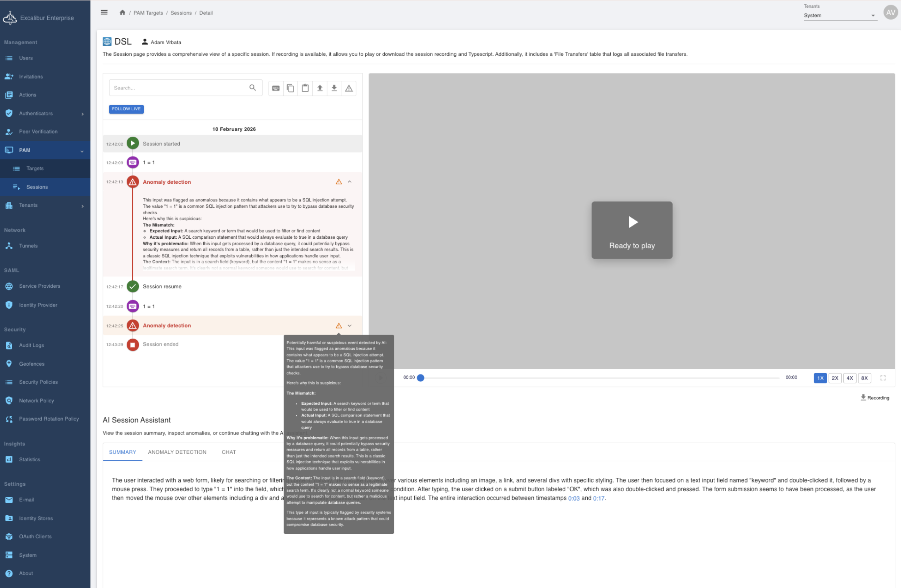The height and width of the screenshot is (588, 901).
Task: Click the keyboard input filter icon
Action: [276, 88]
